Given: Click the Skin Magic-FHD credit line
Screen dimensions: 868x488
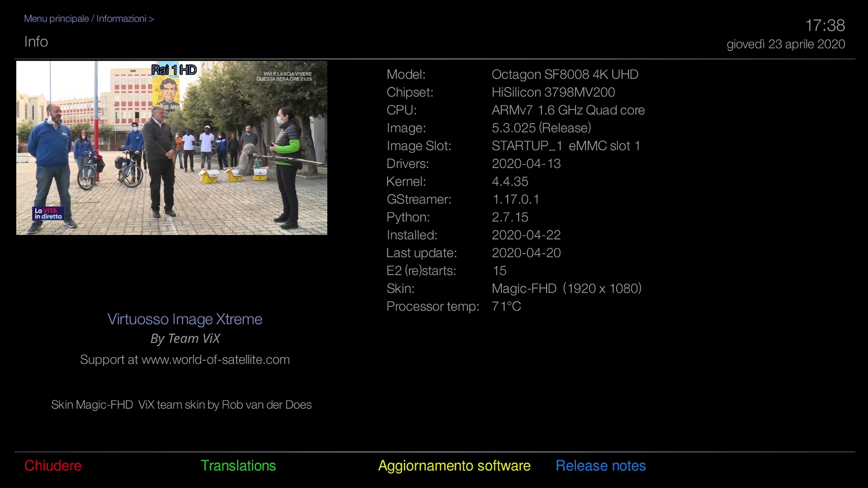Looking at the screenshot, I should point(181,404).
